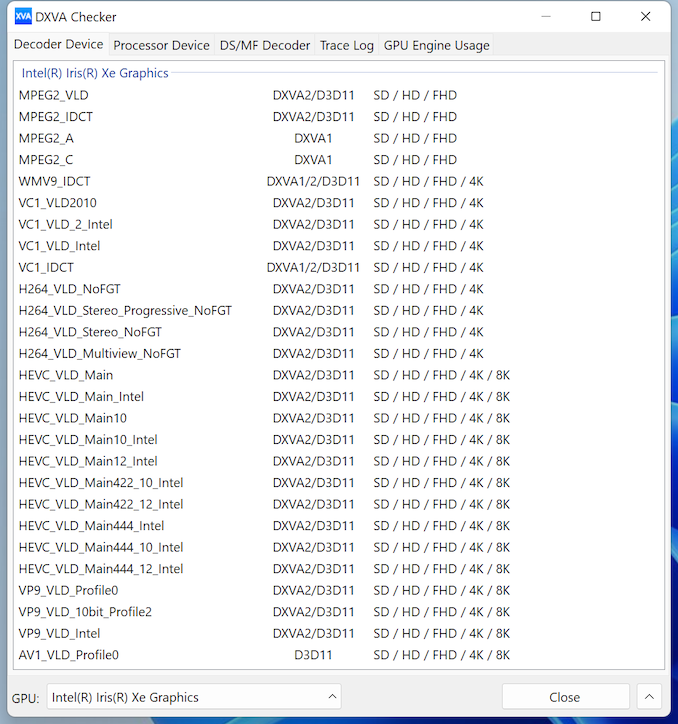The image size is (678, 724).
Task: Select the Decoder Device tab
Action: tap(58, 45)
